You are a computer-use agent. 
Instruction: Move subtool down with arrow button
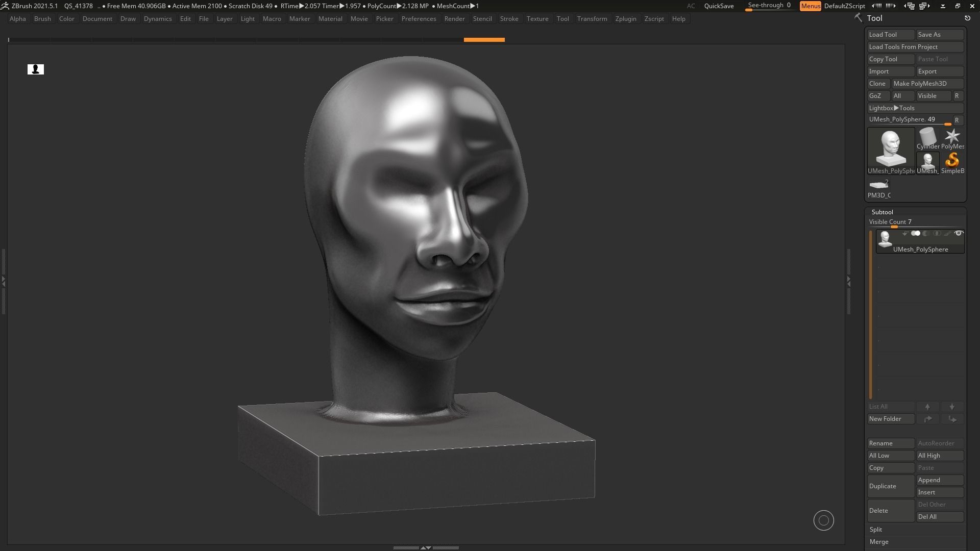click(952, 407)
